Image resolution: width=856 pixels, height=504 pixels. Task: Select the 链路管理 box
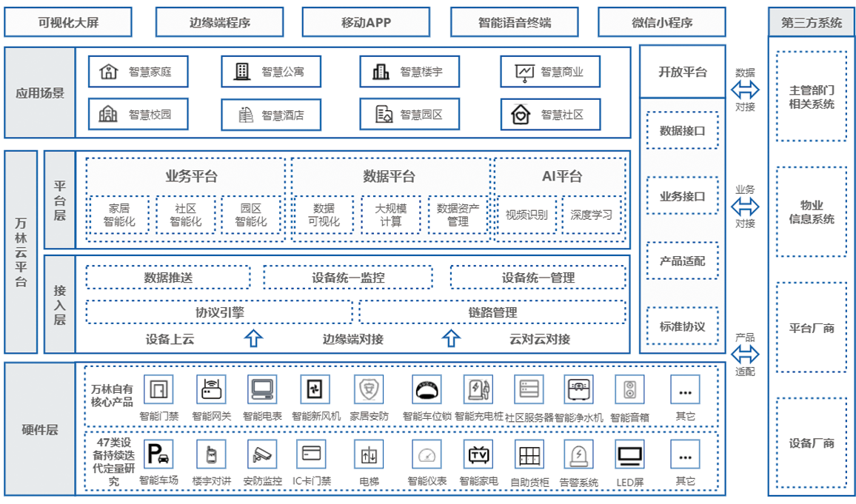coord(492,312)
